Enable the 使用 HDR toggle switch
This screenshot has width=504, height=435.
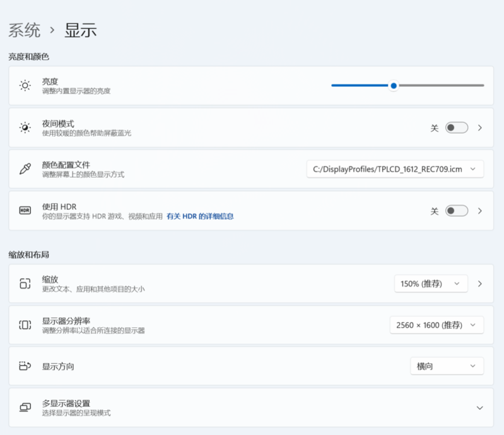456,211
